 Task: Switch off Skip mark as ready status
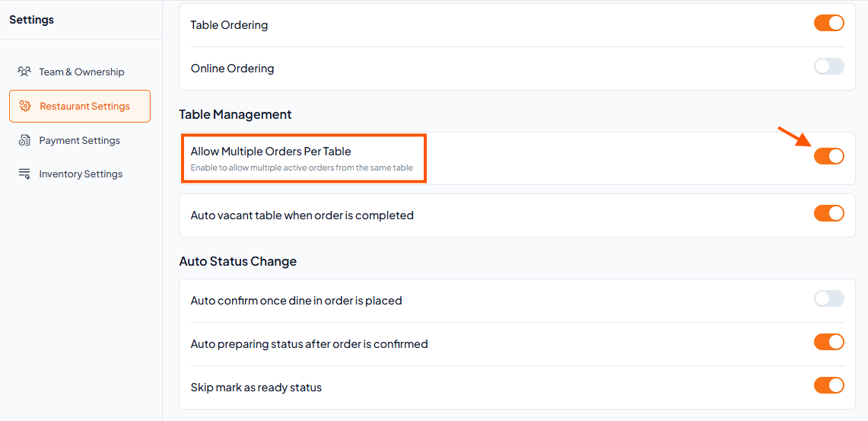[828, 385]
